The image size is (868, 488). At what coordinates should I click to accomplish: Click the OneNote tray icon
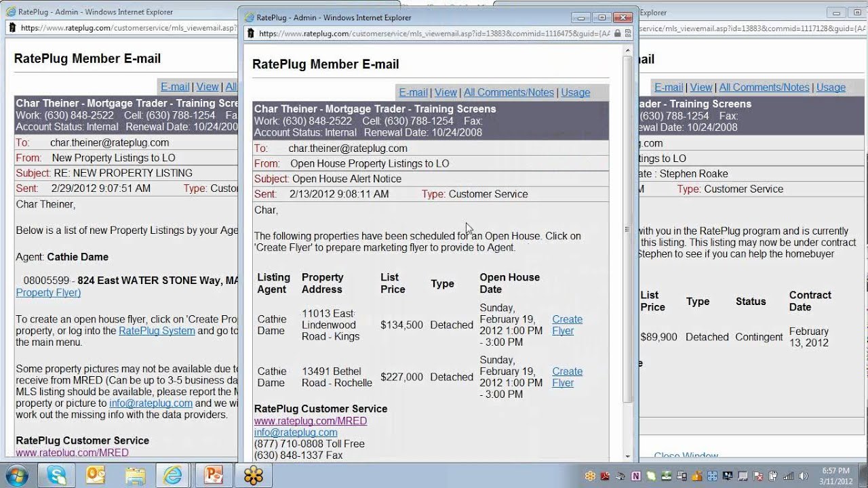pyautogui.click(x=635, y=476)
